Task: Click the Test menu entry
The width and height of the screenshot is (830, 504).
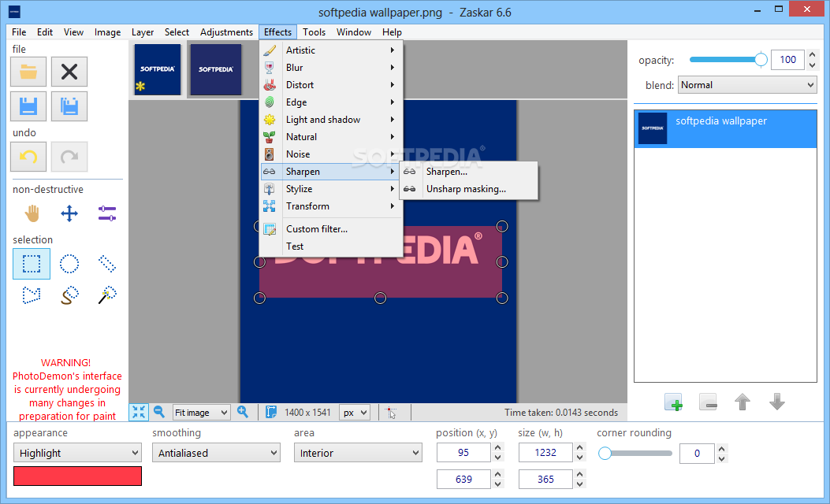Action: click(331, 246)
